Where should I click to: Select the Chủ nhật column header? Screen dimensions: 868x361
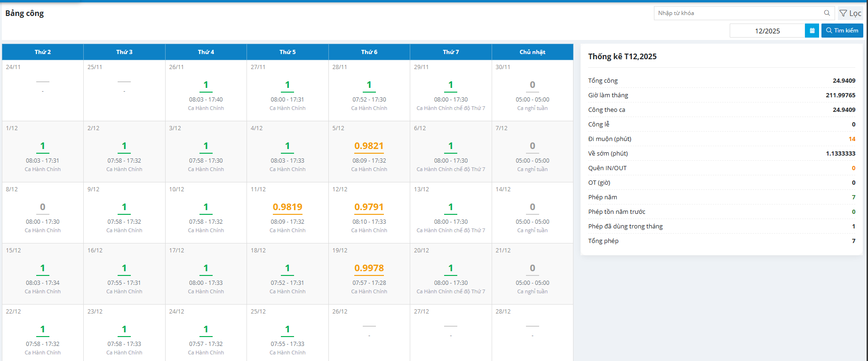pos(532,52)
